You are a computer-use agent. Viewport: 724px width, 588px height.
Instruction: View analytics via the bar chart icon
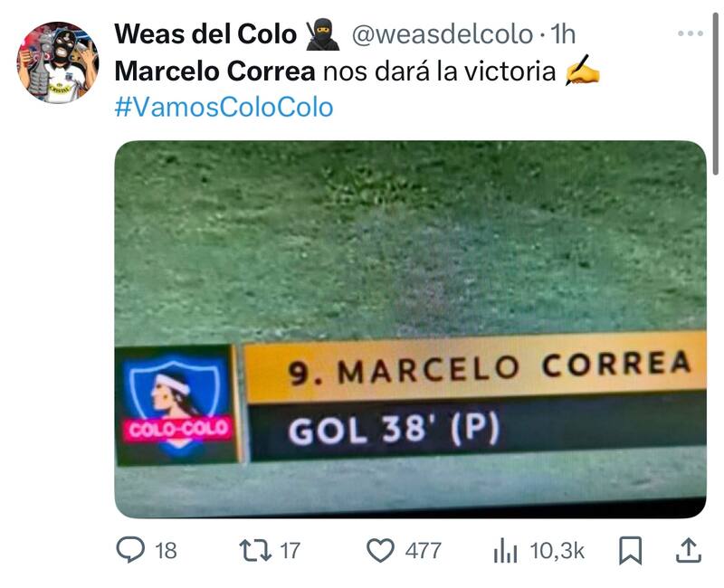(505, 551)
